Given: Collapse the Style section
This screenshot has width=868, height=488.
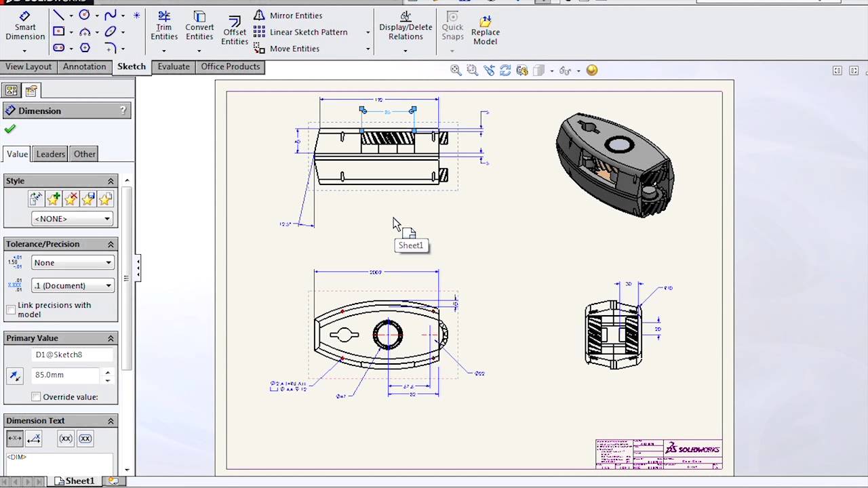Looking at the screenshot, I should [111, 180].
